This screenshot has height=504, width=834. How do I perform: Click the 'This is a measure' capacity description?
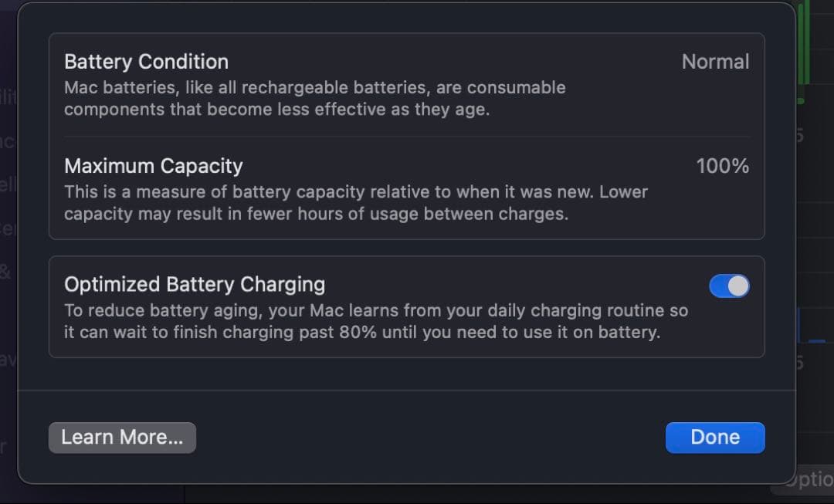(355, 192)
